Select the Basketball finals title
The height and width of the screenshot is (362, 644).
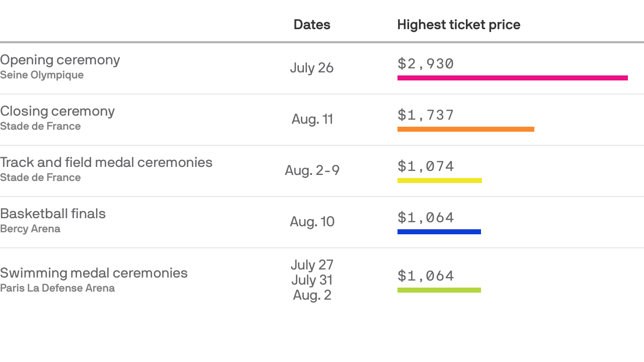coord(53,214)
